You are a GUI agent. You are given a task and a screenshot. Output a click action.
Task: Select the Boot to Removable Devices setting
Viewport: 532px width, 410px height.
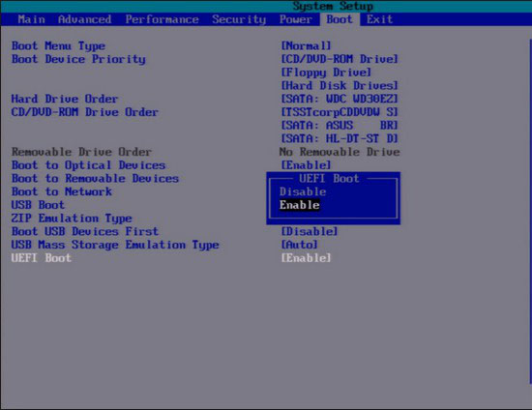coord(95,178)
